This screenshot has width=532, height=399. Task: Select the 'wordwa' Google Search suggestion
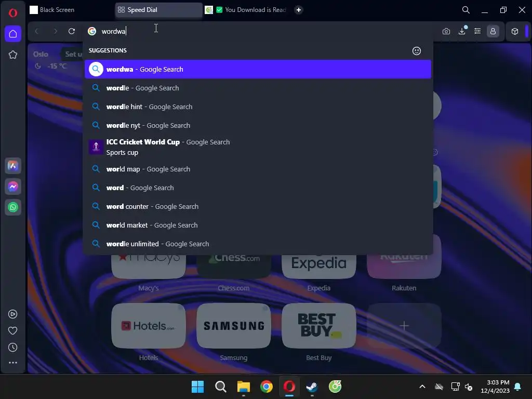pos(258,69)
